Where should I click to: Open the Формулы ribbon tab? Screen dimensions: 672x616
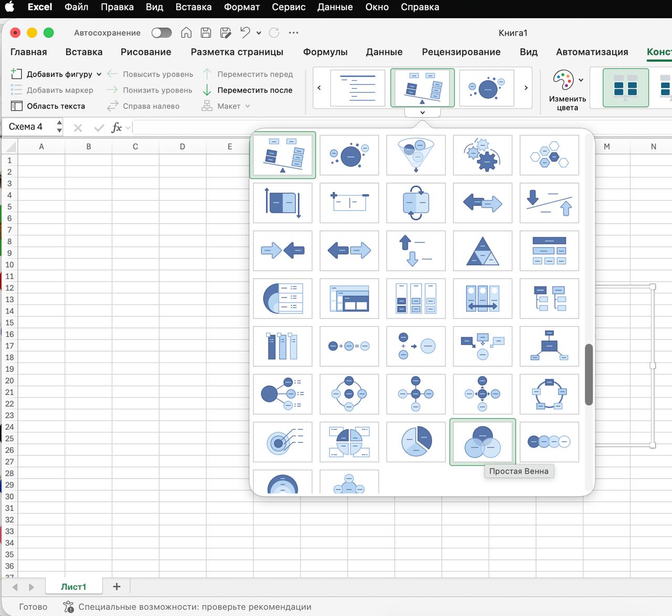point(325,52)
